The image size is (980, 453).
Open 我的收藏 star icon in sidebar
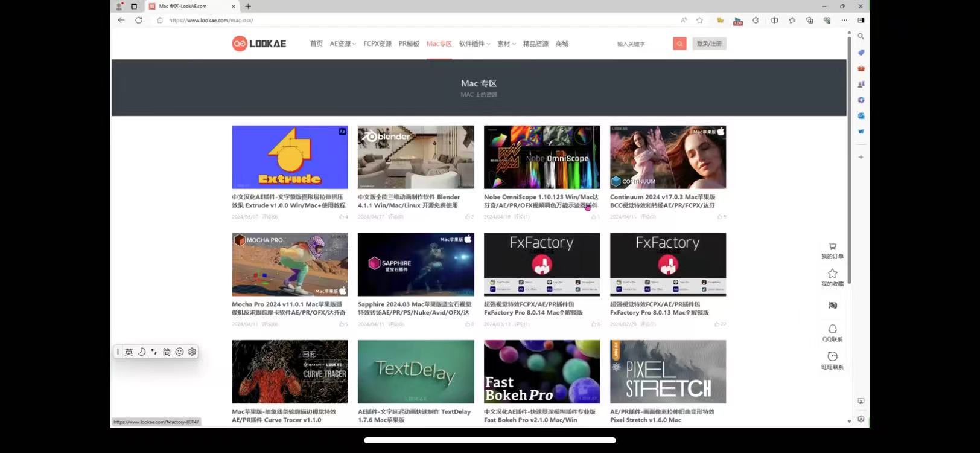click(x=832, y=274)
